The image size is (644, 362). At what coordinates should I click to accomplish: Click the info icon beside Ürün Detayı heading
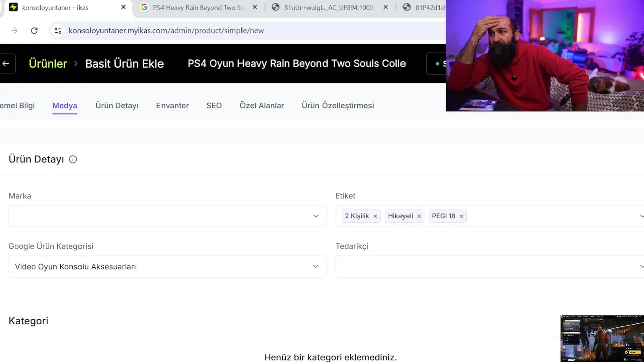[73, 159]
